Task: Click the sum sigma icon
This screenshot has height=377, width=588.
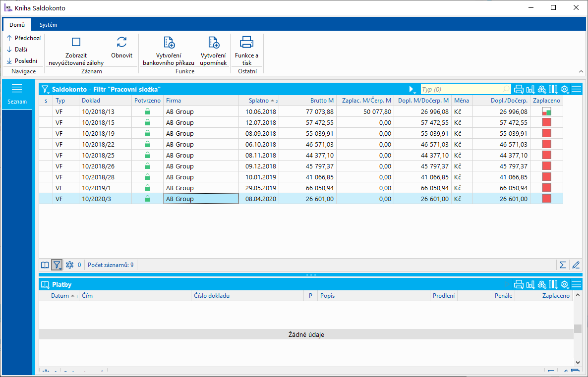Action: click(x=563, y=265)
